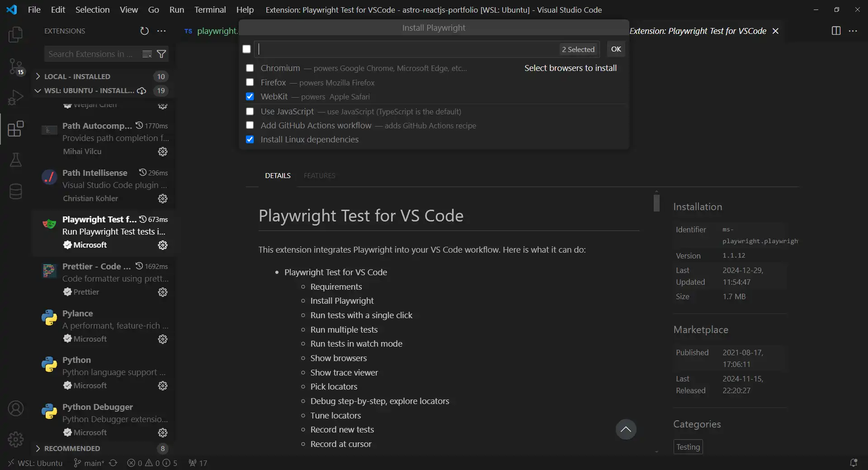Open the Source Control view
This screenshot has width=868, height=470.
16,66
